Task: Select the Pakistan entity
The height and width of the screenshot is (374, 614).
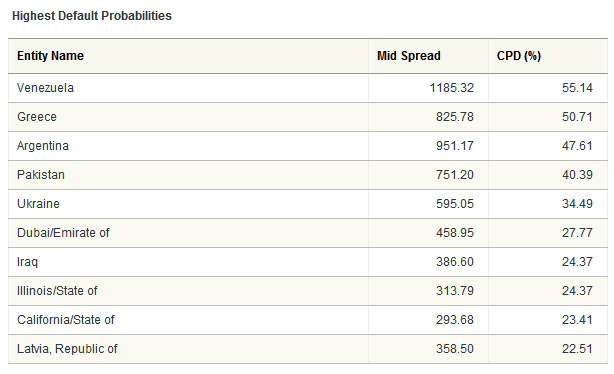Action: click(x=41, y=175)
